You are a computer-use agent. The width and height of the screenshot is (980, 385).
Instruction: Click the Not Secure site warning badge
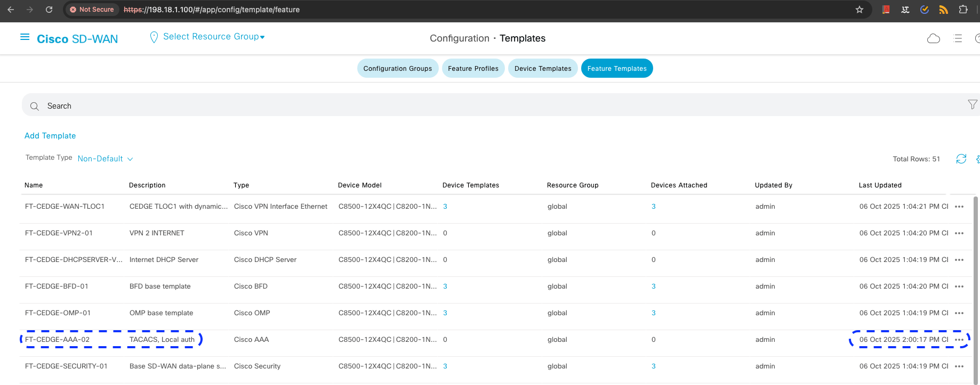pos(92,10)
